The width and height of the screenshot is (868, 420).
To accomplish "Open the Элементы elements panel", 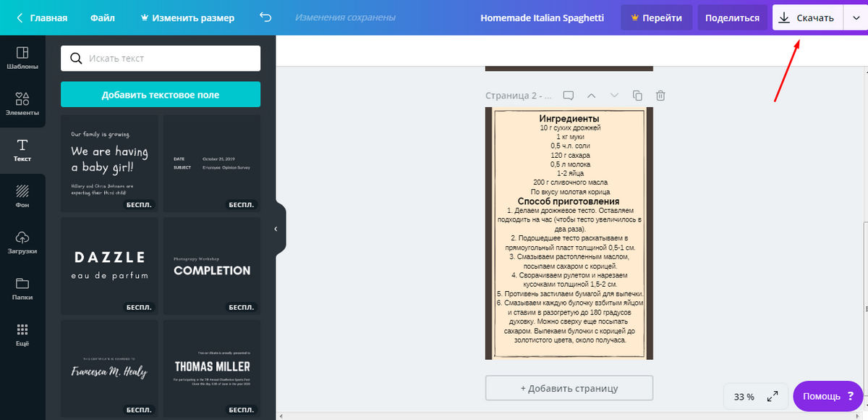I will tap(22, 104).
